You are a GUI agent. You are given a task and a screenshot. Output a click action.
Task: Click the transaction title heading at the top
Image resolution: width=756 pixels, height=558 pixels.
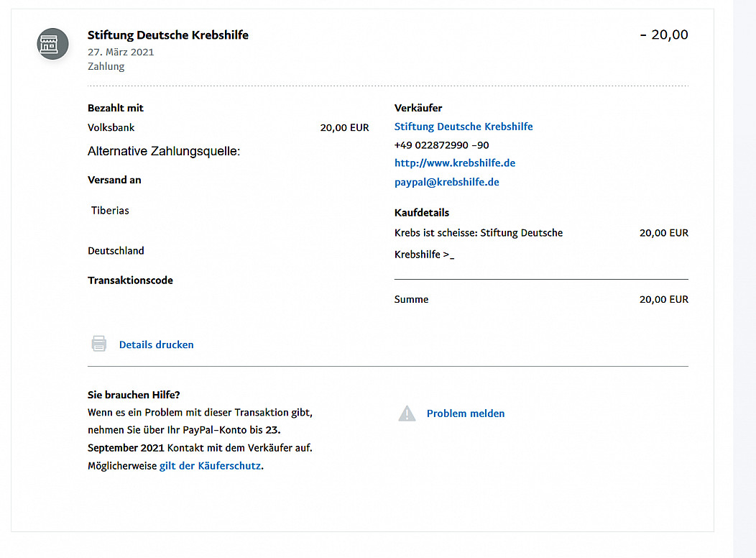pos(167,35)
